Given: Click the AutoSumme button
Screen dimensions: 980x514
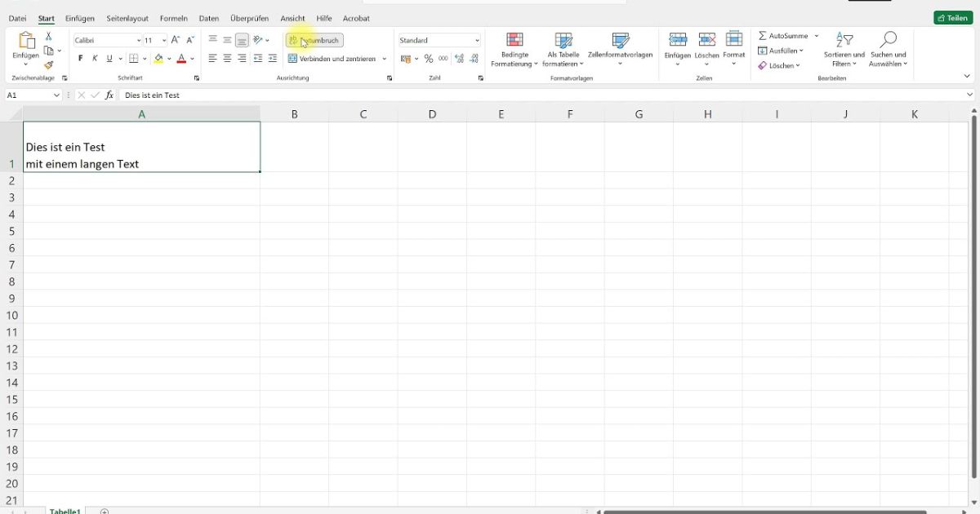Looking at the screenshot, I should (783, 36).
